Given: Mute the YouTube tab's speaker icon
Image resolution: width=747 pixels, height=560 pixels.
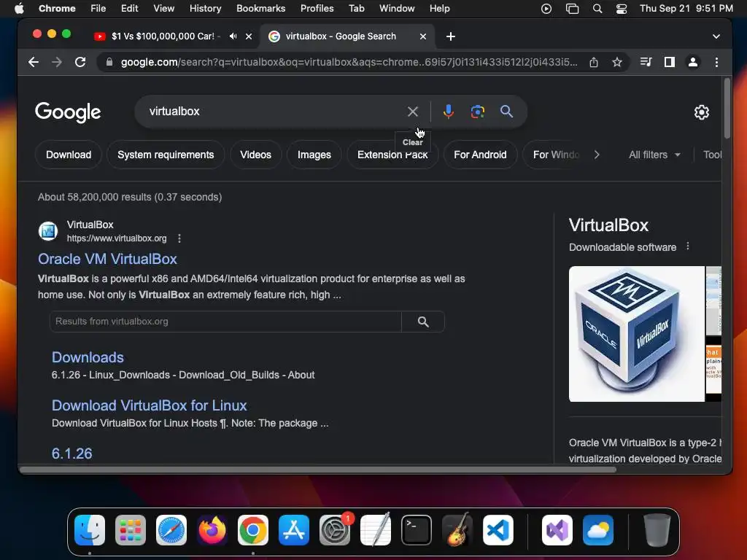Looking at the screenshot, I should coord(233,36).
